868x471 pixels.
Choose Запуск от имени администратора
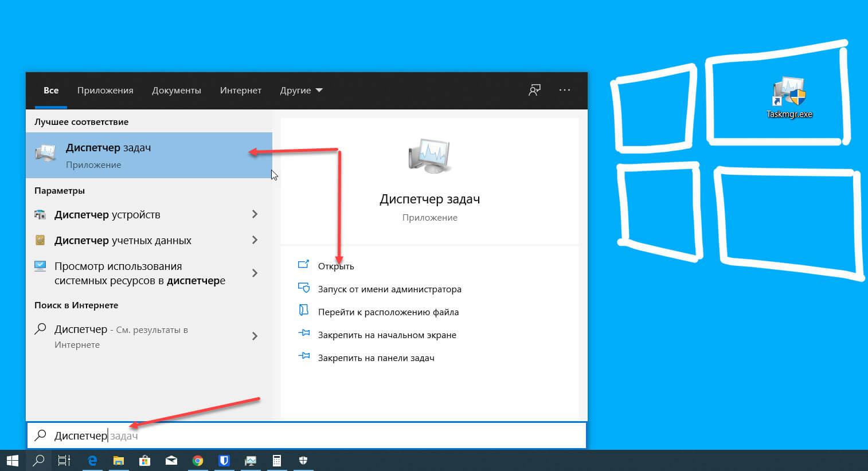[x=389, y=289]
